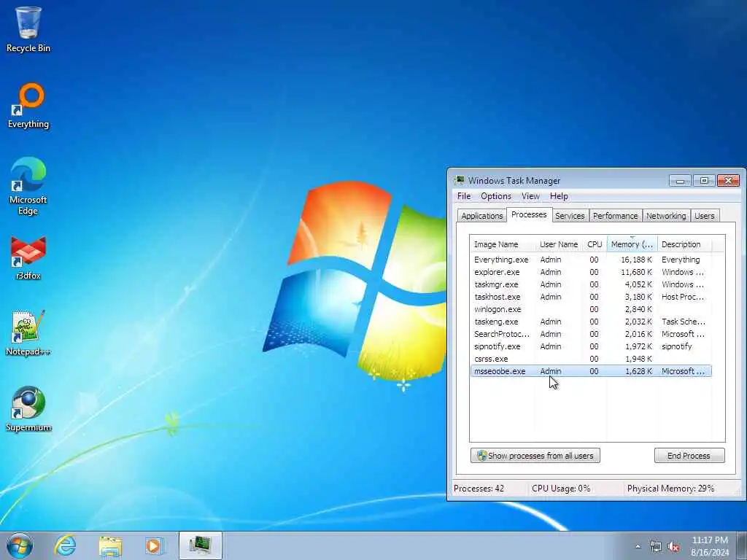Open the Recycle Bin desktop icon

click(28, 29)
